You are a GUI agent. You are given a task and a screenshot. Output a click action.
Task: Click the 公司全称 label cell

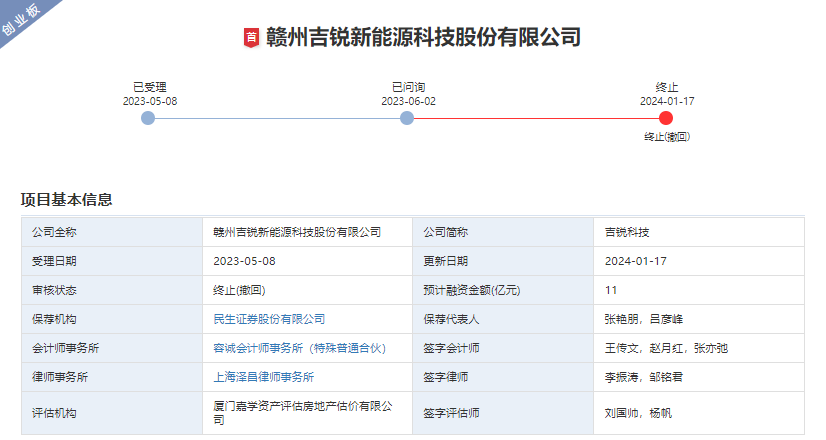(112, 232)
